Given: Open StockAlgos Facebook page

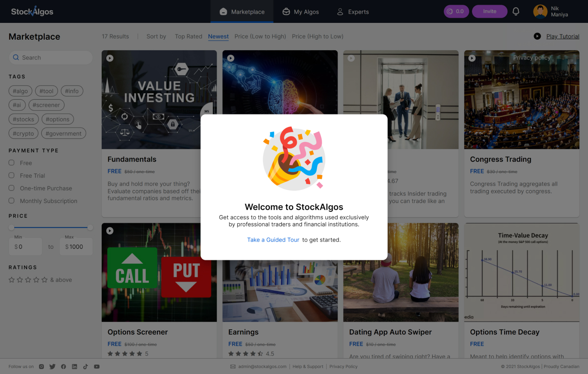Looking at the screenshot, I should point(63,367).
